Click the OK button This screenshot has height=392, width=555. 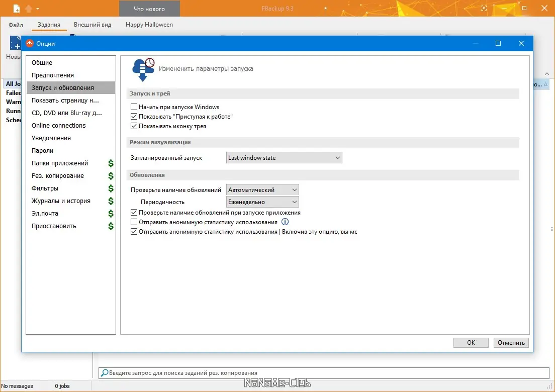471,342
